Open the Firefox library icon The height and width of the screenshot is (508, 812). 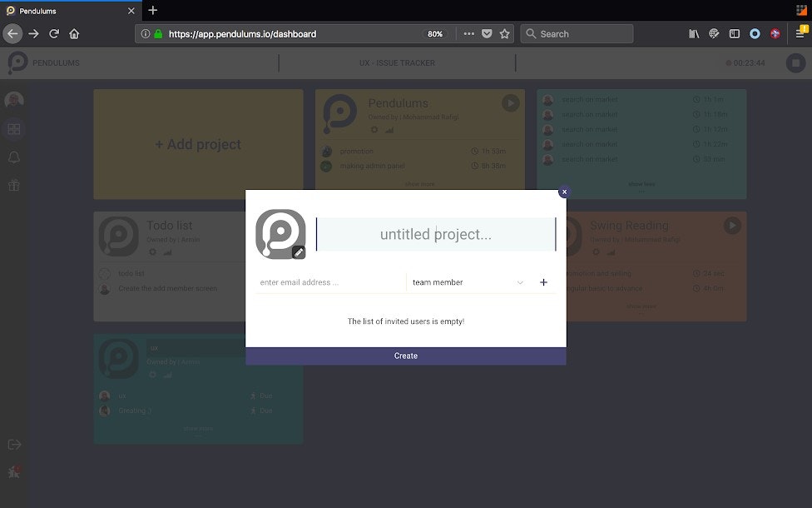[694, 33]
